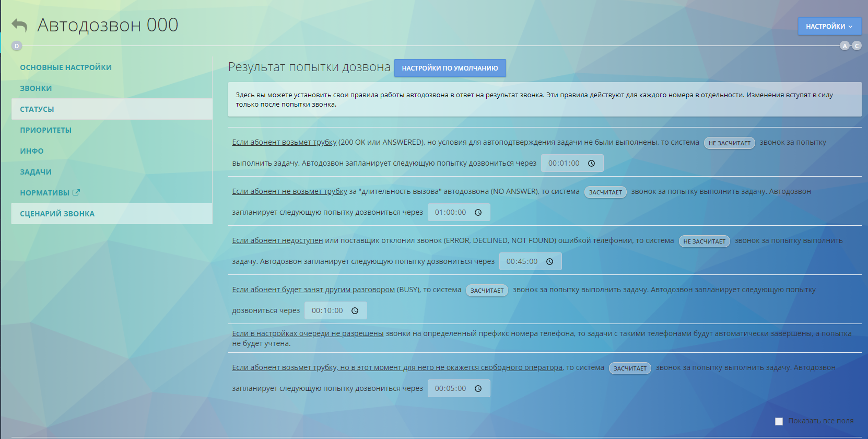Toggle НЕ ЗАСЧИТАЕТ in the unavailable-subscriber rule
This screenshot has width=868, height=439.
point(704,241)
